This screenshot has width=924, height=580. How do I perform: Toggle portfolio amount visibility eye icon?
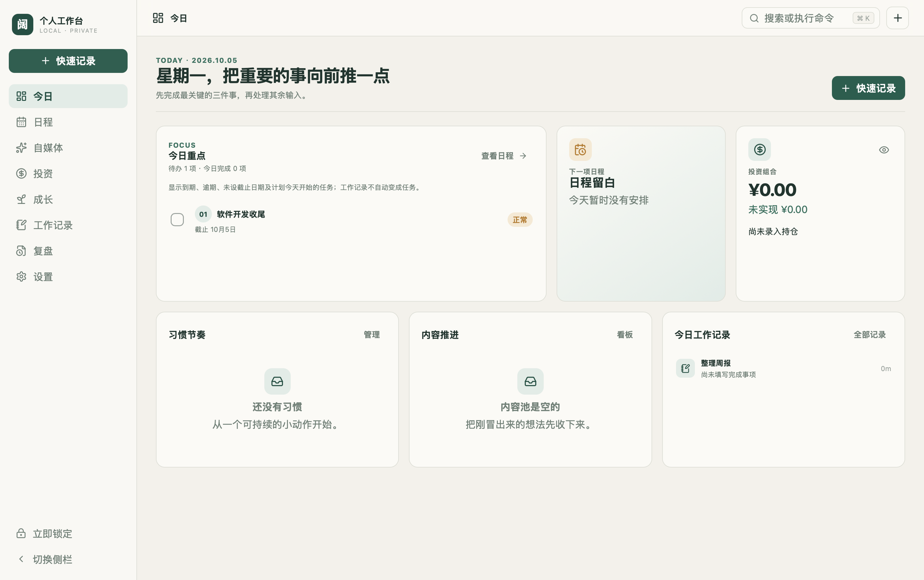[884, 150]
